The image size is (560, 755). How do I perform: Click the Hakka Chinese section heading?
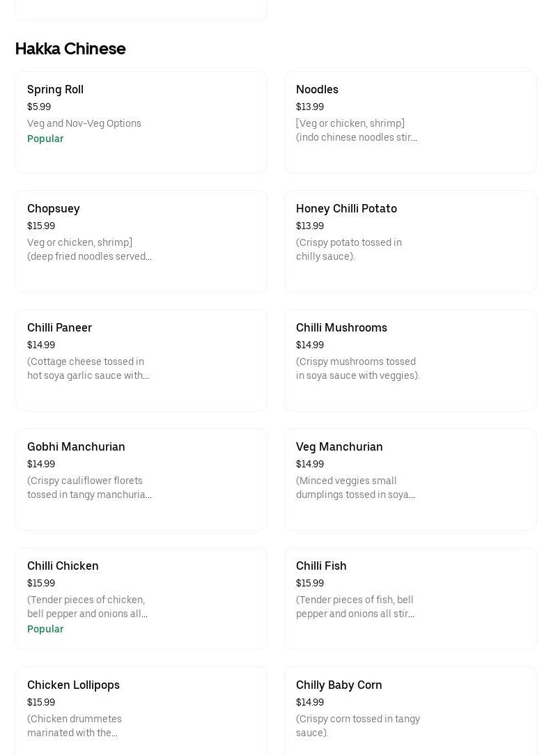pyautogui.click(x=70, y=49)
